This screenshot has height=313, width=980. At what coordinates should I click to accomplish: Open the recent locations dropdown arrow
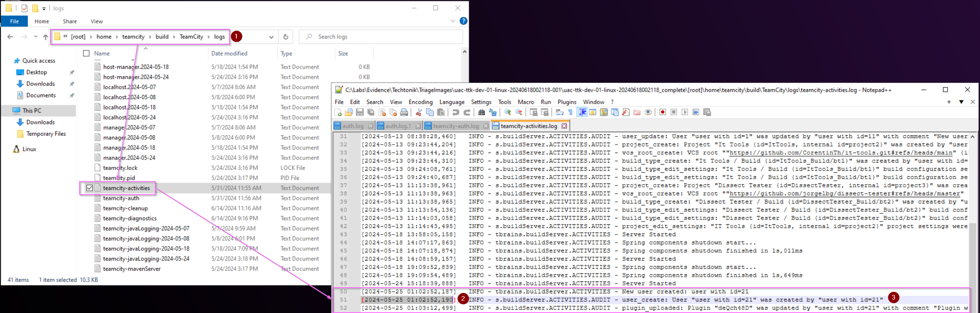pos(36,37)
